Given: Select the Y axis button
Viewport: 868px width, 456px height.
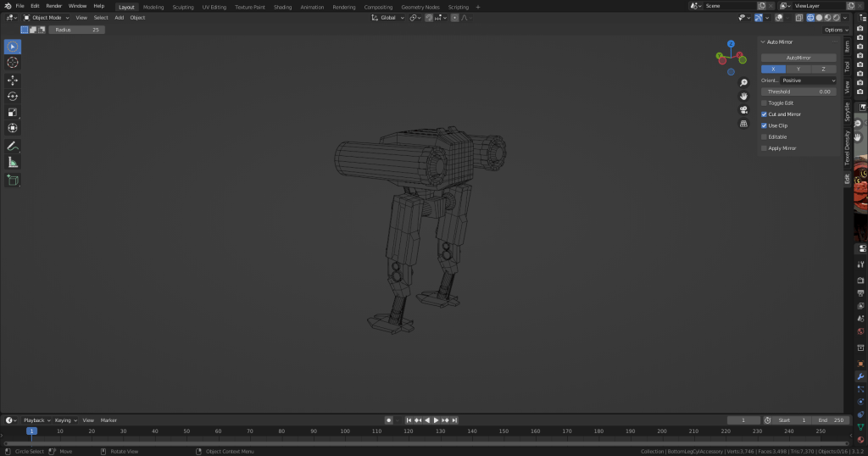Looking at the screenshot, I should (x=798, y=69).
